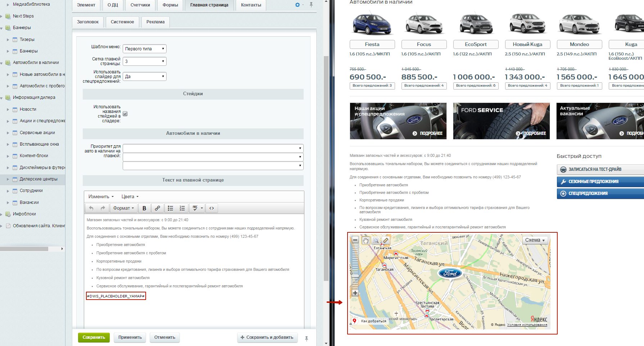Screen dimensions: 644x346
Task: Click Записаться на тест-драйв quick access button
Action: [x=600, y=169]
